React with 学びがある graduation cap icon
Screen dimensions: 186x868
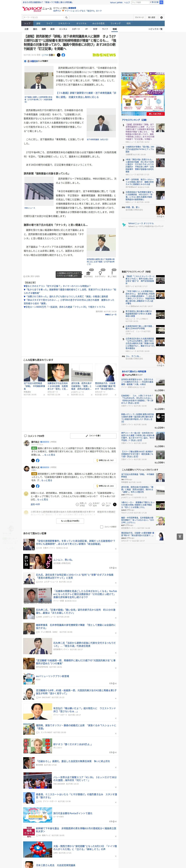[x=89, y=273]
